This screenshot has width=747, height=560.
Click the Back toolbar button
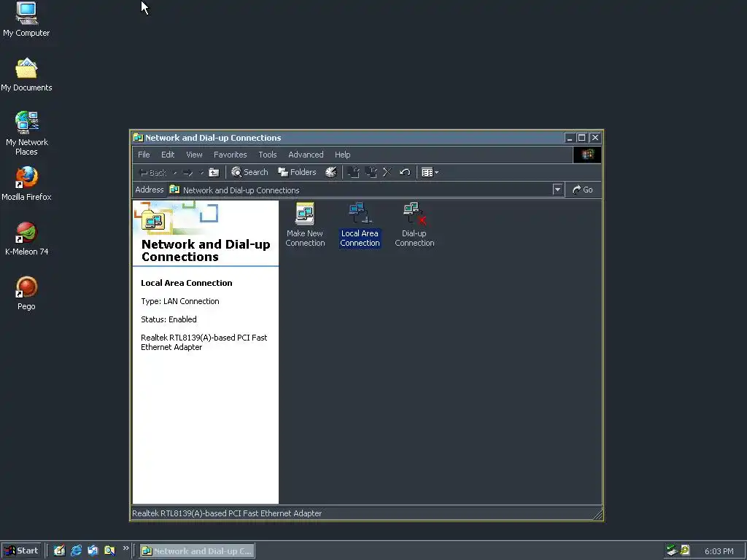click(x=152, y=172)
